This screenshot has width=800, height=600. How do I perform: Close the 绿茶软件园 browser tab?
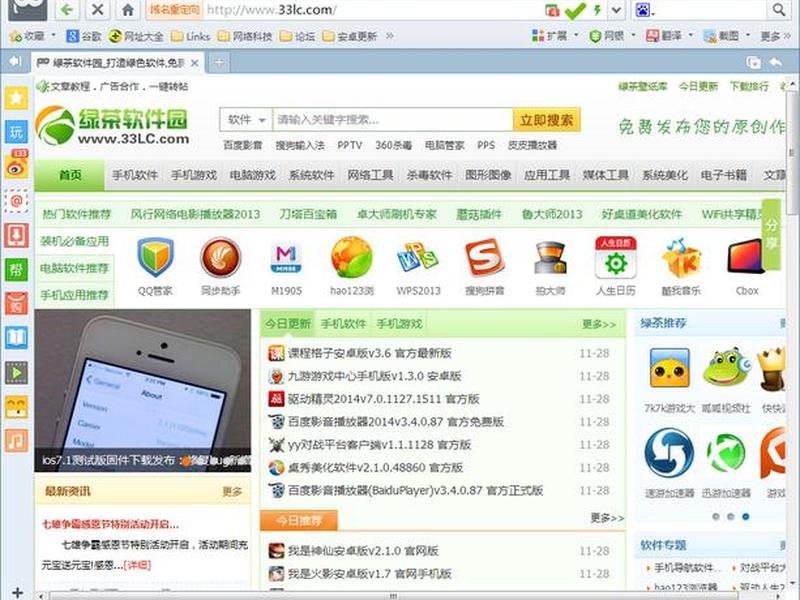click(x=194, y=63)
